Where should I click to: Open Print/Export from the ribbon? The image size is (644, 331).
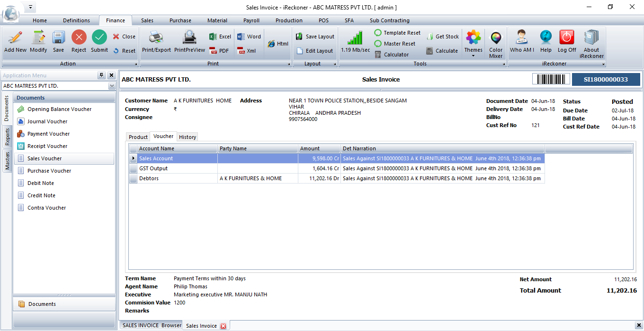[x=156, y=38]
